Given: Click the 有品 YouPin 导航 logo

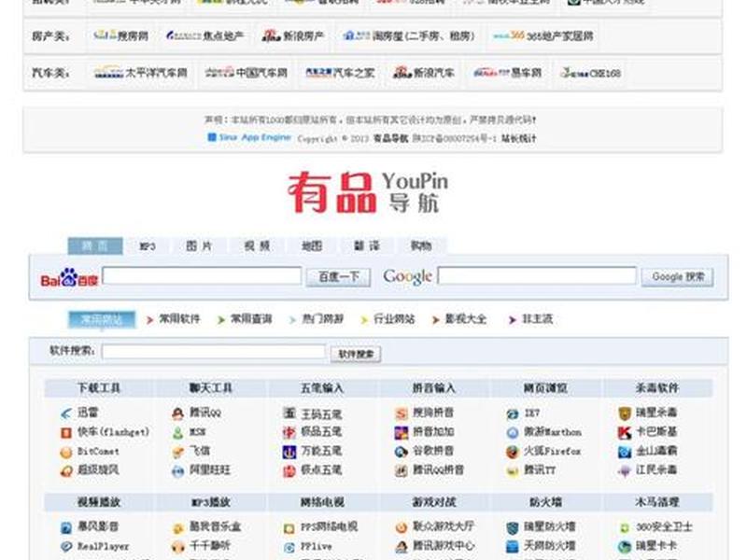Looking at the screenshot, I should pos(367,192).
